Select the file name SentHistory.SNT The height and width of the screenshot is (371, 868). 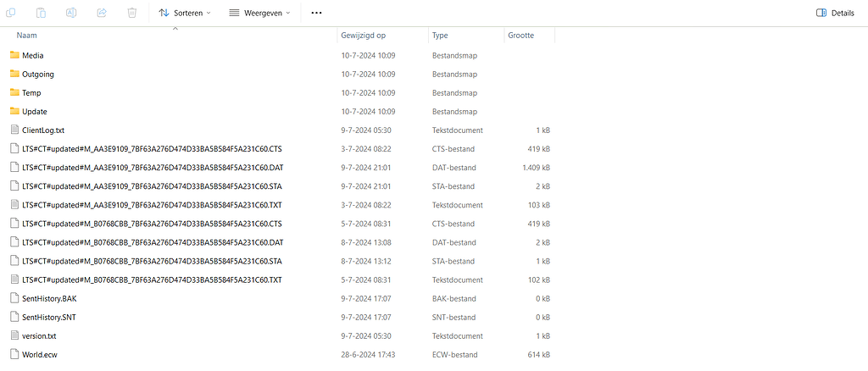(48, 318)
